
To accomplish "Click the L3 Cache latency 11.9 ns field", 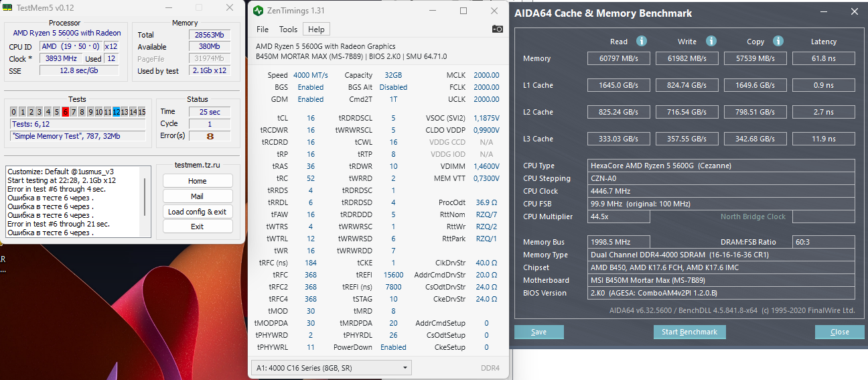I will [x=823, y=139].
